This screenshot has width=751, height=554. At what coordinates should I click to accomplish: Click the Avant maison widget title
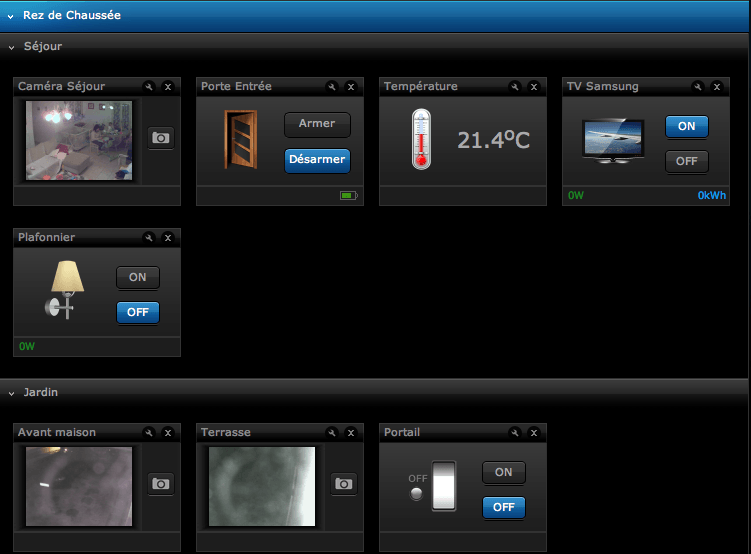pos(57,432)
